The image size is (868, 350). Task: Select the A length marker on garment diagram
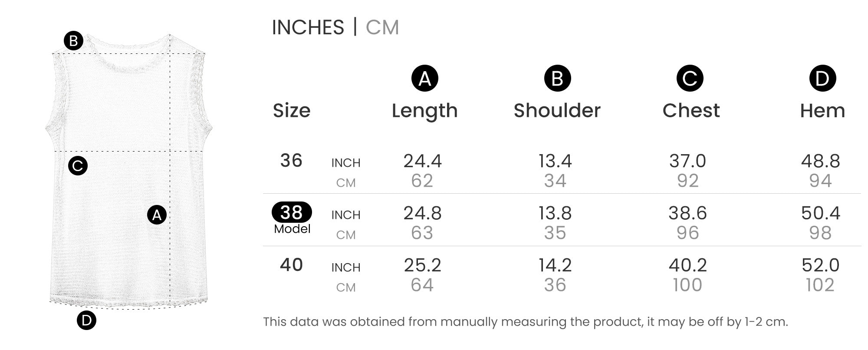[x=157, y=215]
